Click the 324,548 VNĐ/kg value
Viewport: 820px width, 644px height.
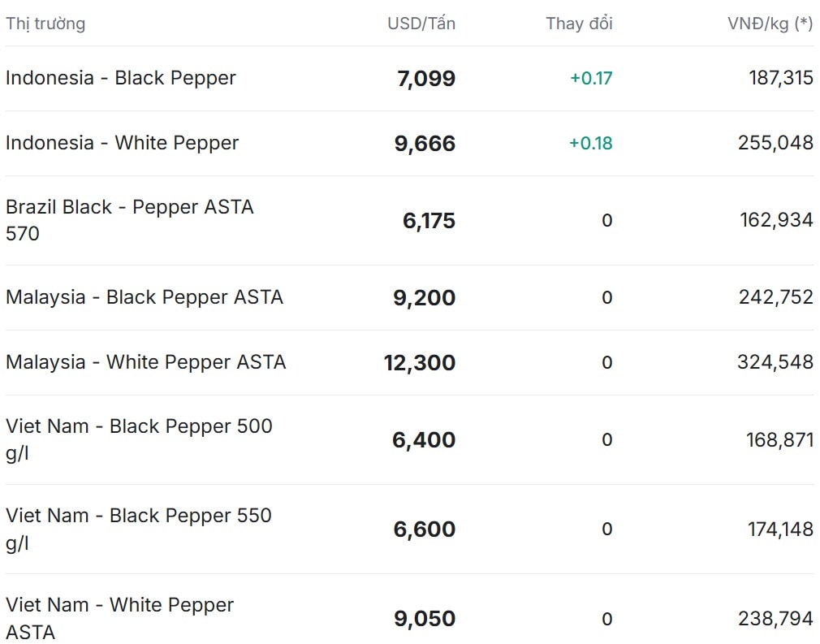775,362
